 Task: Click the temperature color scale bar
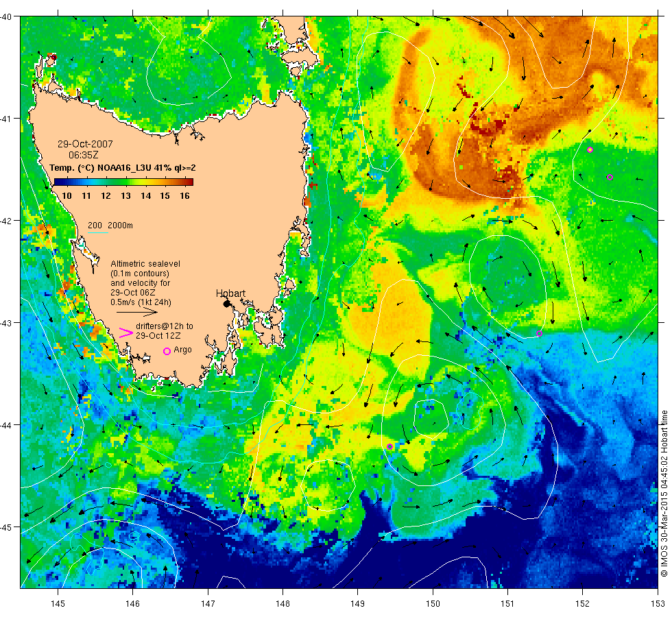(123, 182)
